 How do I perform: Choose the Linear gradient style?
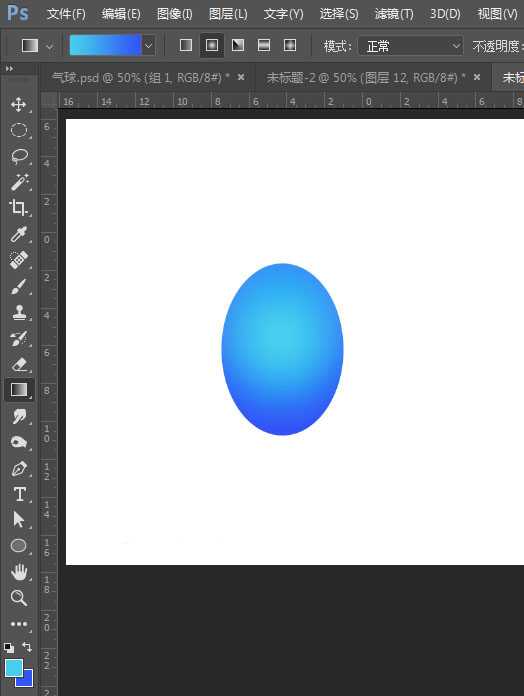186,45
